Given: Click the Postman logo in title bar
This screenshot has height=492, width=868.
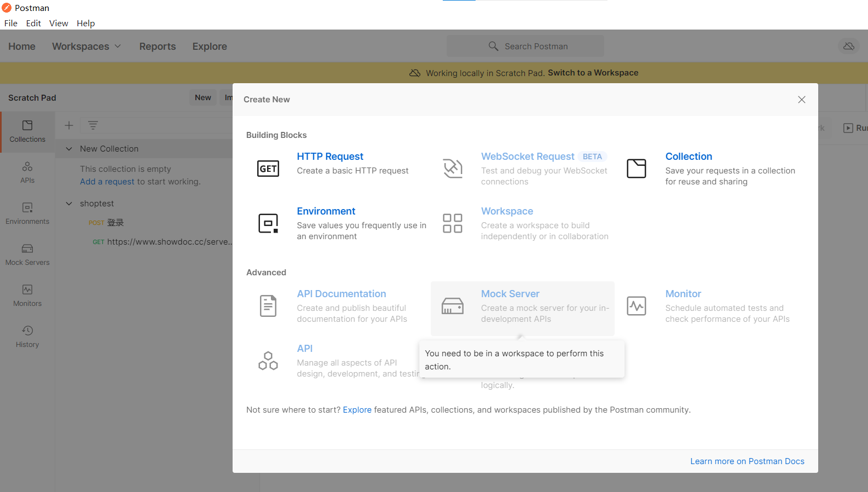Looking at the screenshot, I should pos(7,8).
